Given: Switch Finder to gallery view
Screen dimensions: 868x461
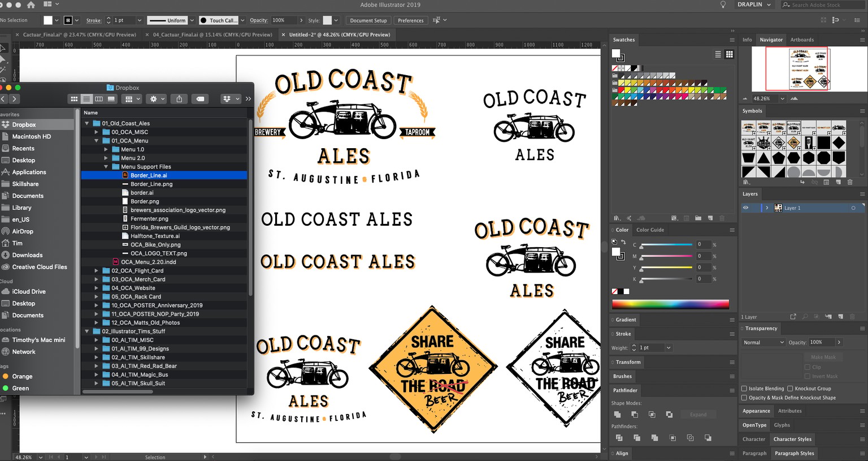Looking at the screenshot, I should point(111,99).
